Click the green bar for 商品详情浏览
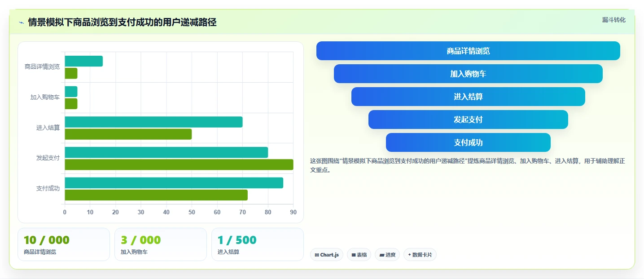The height and width of the screenshot is (279, 644). (71, 73)
